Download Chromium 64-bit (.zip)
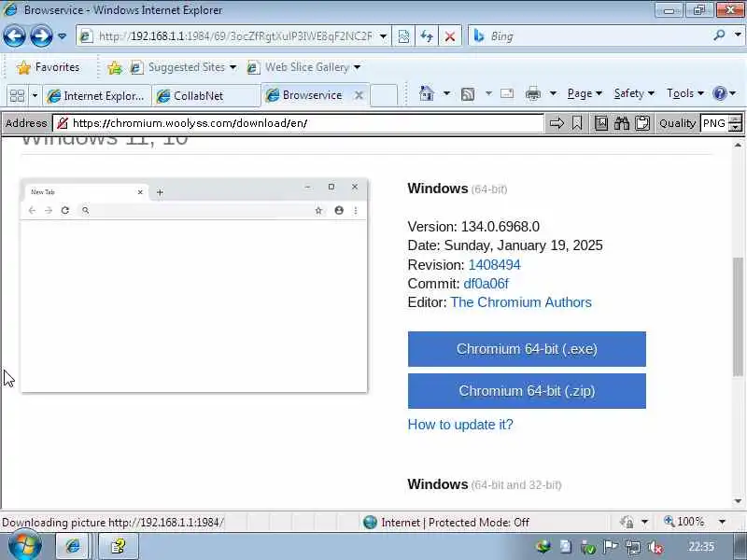747x560 pixels. click(x=527, y=391)
